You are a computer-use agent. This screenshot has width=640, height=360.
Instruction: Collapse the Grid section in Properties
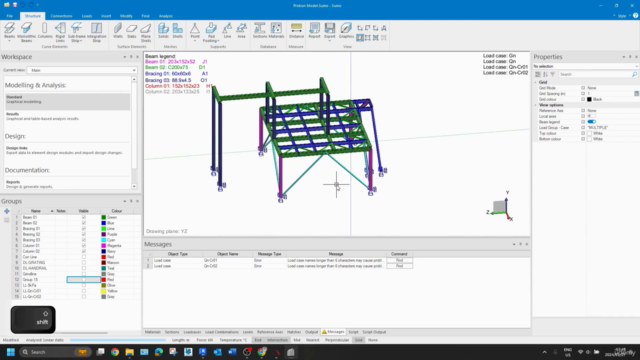(536, 82)
